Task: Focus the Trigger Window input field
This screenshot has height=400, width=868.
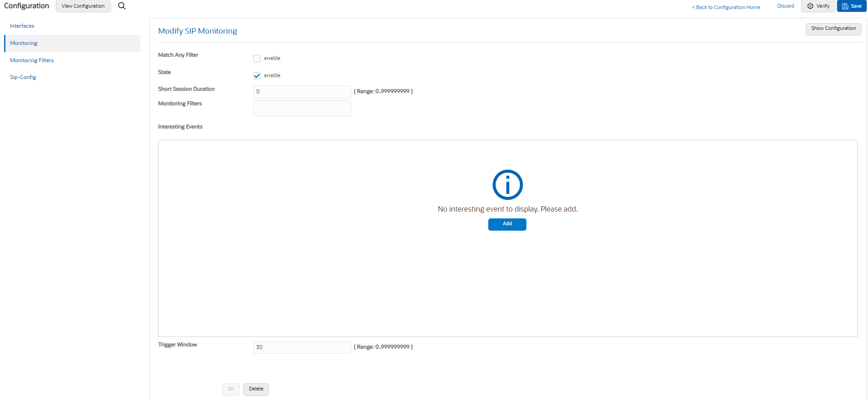Action: click(x=303, y=347)
